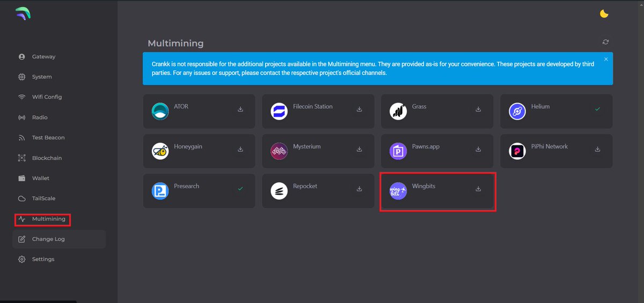Download Repocket project
This screenshot has height=303, width=644.
pyautogui.click(x=360, y=189)
